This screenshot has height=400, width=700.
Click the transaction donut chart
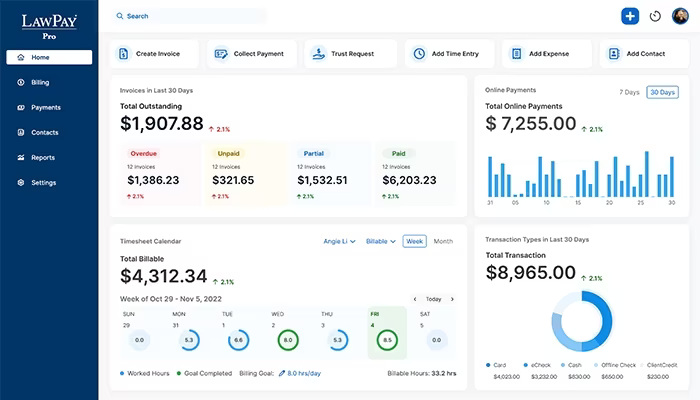coord(582,321)
